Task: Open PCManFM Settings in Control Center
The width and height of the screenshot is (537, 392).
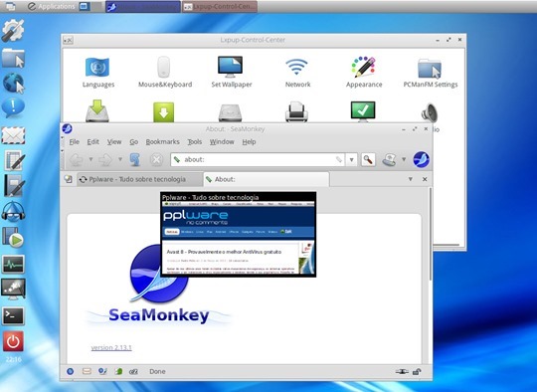Action: click(x=431, y=73)
